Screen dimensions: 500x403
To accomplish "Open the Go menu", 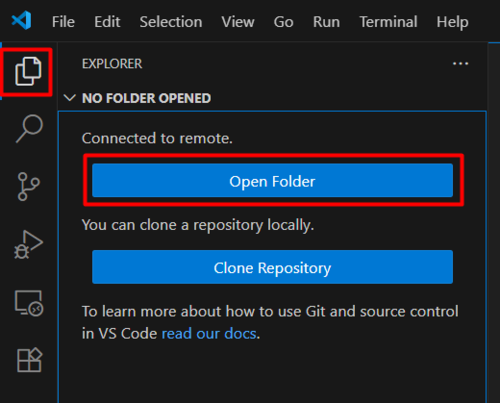I will [284, 22].
